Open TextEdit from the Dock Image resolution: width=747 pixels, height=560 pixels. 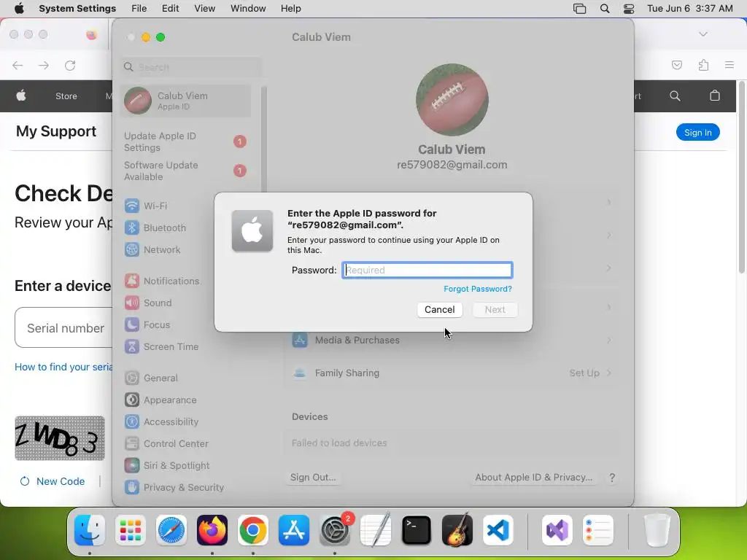[376, 530]
